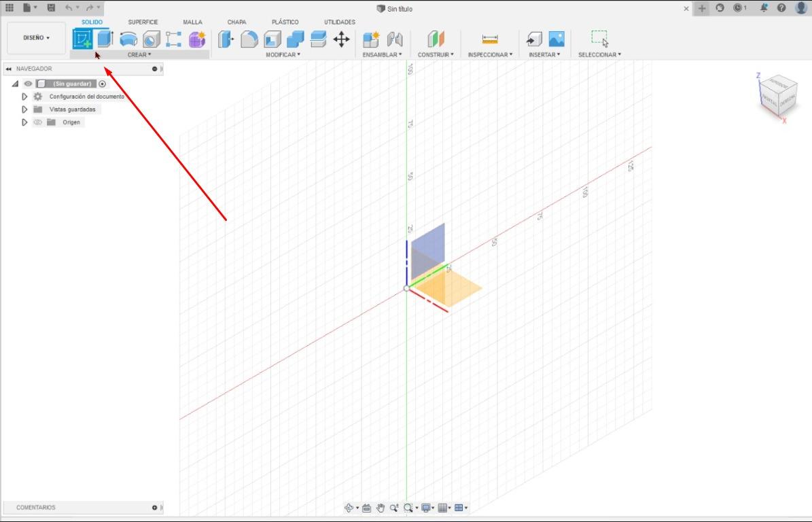812x522 pixels.
Task: Activate the (Sin guardar) component radio button
Action: coord(102,84)
